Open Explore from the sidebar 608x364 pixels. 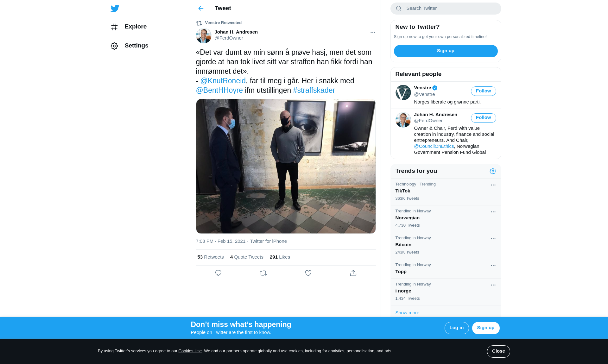click(x=129, y=27)
